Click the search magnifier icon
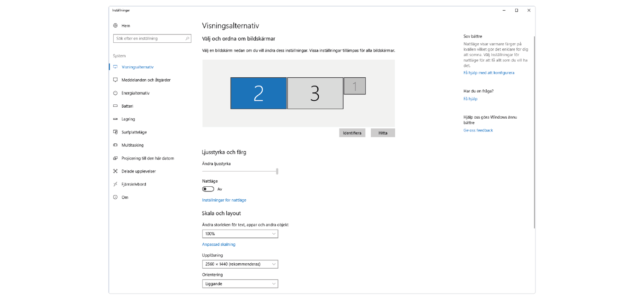 [187, 39]
